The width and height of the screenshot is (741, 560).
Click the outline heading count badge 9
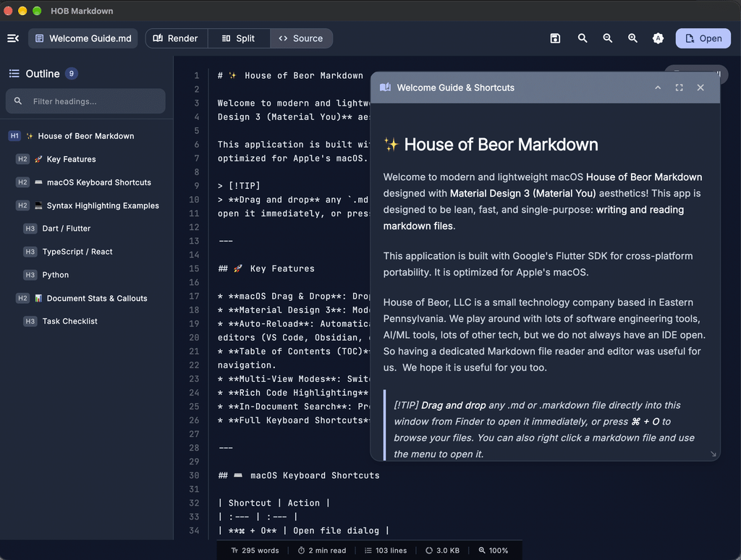[72, 74]
